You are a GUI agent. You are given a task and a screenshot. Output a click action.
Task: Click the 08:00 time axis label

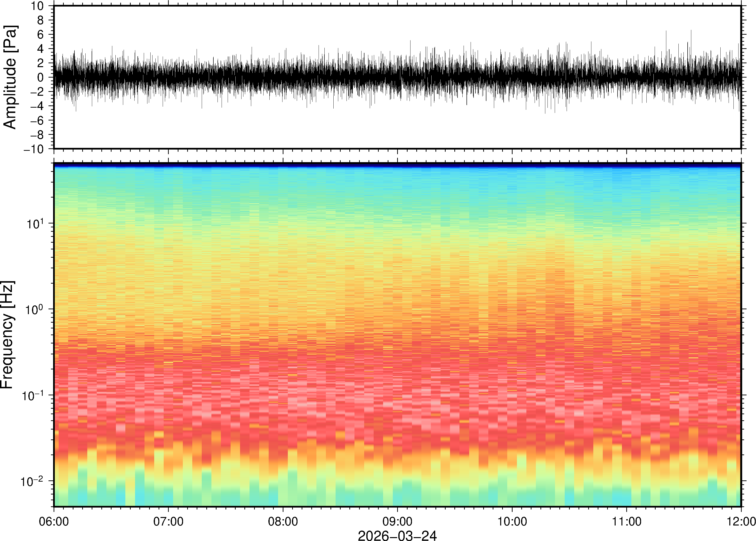283,521
